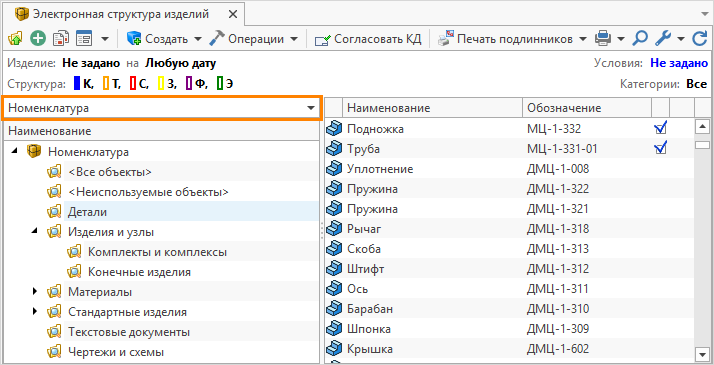Select Текстовые документы in the tree
The width and height of the screenshot is (714, 365).
click(x=129, y=332)
